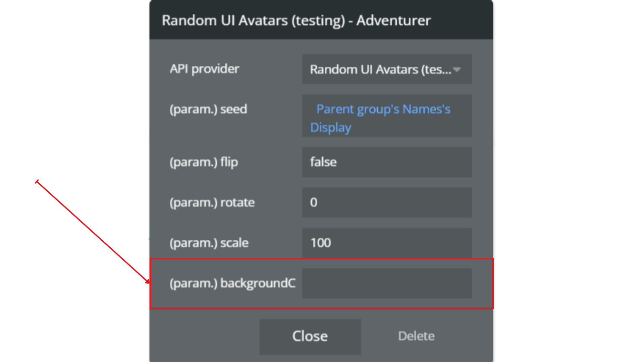The width and height of the screenshot is (644, 362).
Task: Click the (param.) backgroundC label
Action: 232,283
